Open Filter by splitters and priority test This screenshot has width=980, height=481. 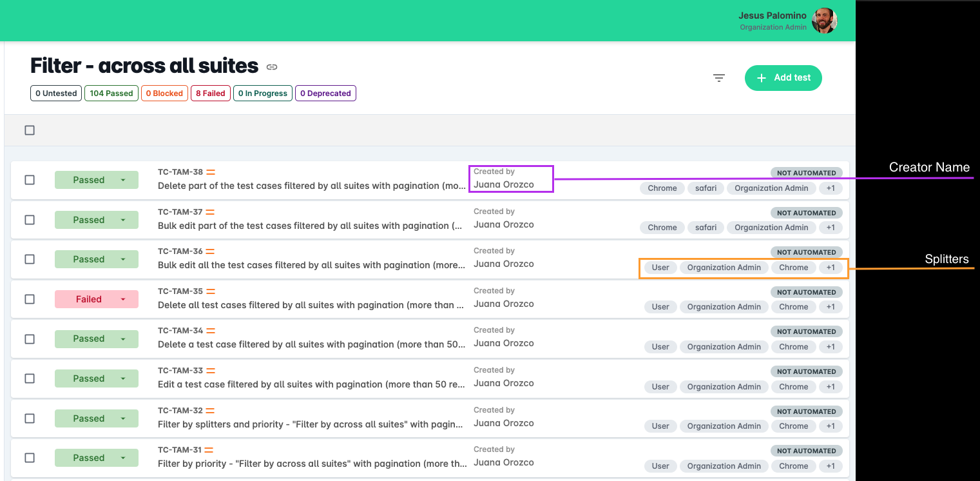(x=311, y=424)
